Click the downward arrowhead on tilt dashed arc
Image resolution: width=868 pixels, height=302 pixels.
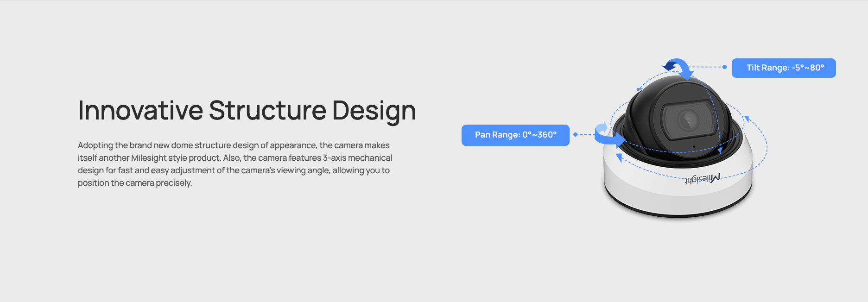pyautogui.click(x=720, y=151)
